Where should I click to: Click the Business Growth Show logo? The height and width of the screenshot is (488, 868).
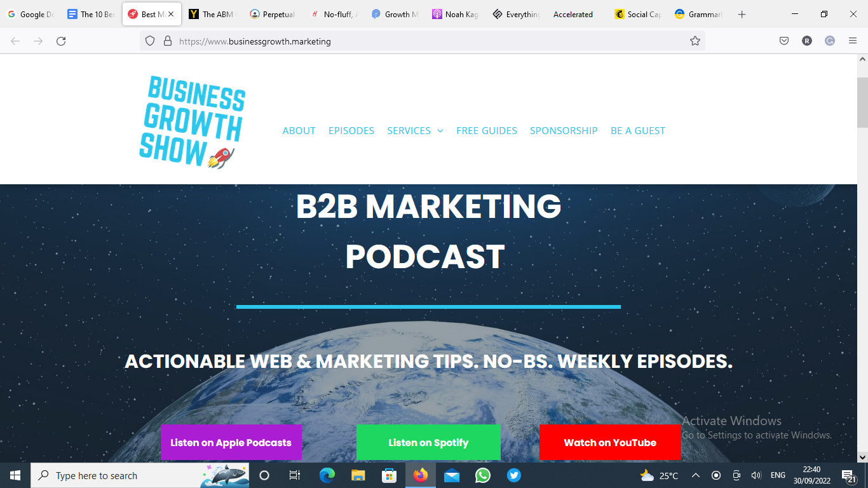(193, 122)
